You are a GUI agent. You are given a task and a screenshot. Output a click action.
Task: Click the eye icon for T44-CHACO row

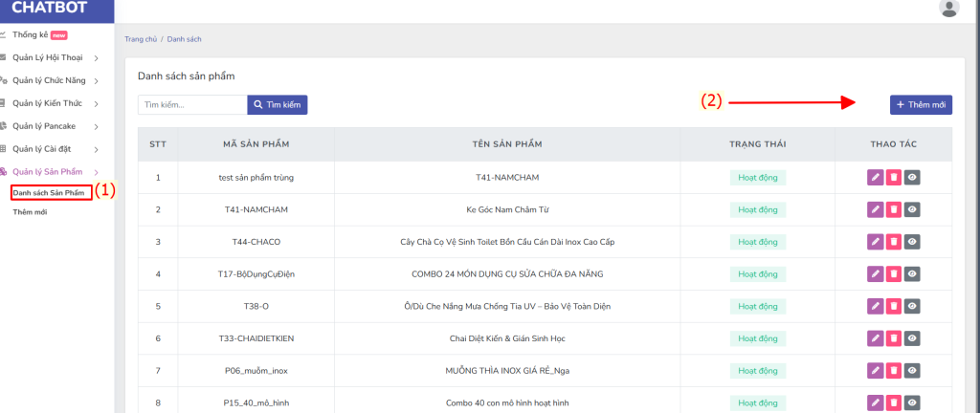pyautogui.click(x=912, y=242)
